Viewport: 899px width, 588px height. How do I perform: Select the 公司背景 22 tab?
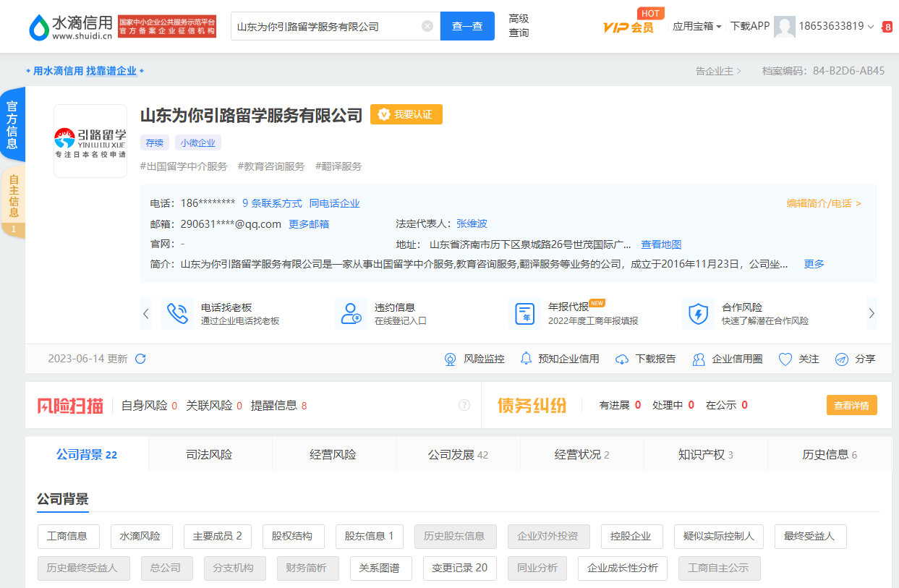(87, 455)
